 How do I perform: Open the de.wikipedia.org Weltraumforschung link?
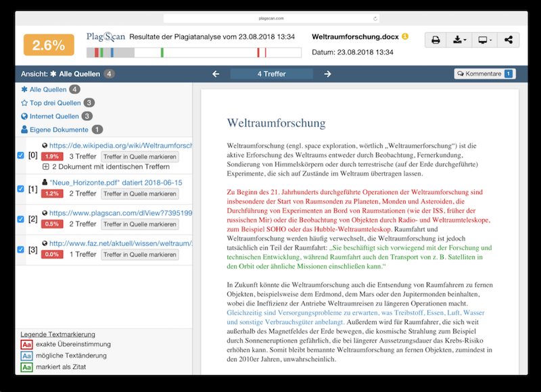coord(121,145)
